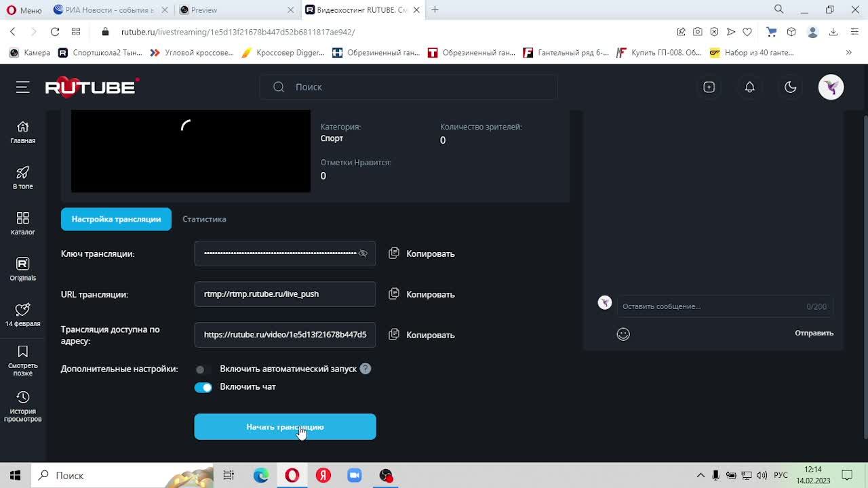Open the Windows Start menu
Viewport: 868px width, 488px height.
coord(15,475)
